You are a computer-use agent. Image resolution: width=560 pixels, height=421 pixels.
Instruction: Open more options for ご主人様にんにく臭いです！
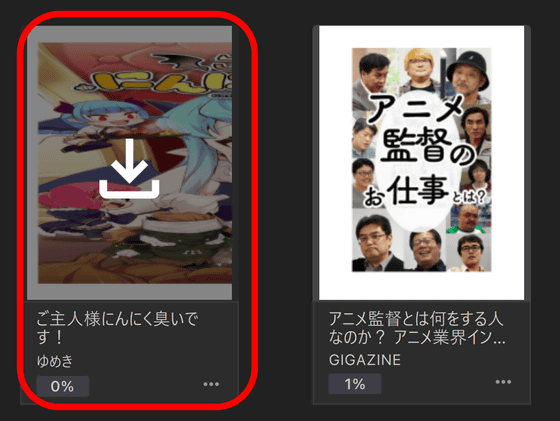[x=211, y=384]
